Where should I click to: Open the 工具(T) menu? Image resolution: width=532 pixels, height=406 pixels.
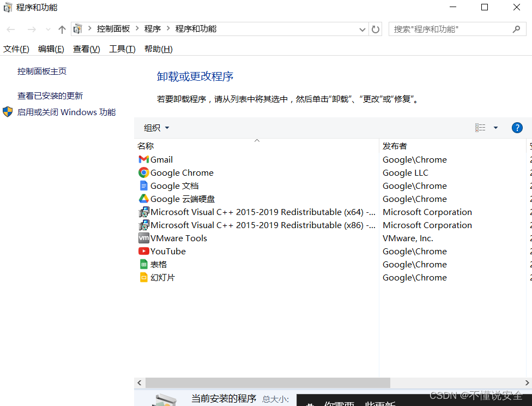(x=122, y=49)
